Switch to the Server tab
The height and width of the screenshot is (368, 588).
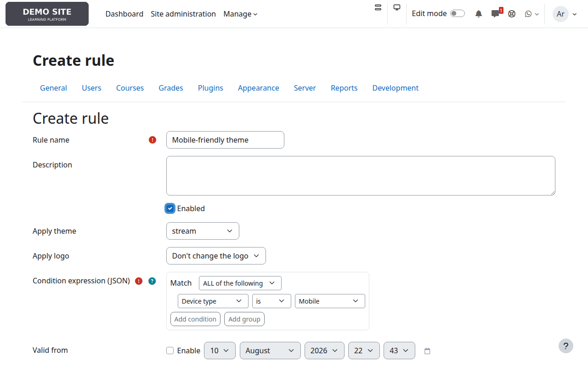pos(305,88)
